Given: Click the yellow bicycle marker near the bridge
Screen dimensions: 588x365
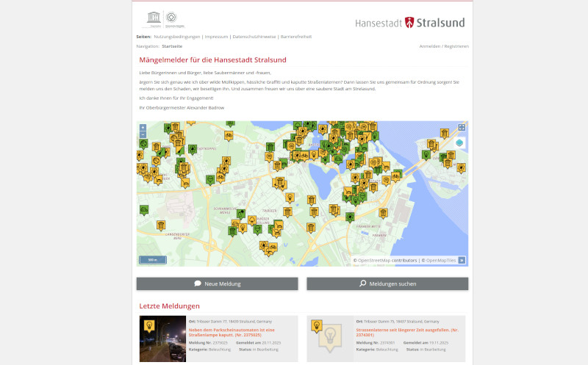Looking at the screenshot, I should [x=395, y=176].
